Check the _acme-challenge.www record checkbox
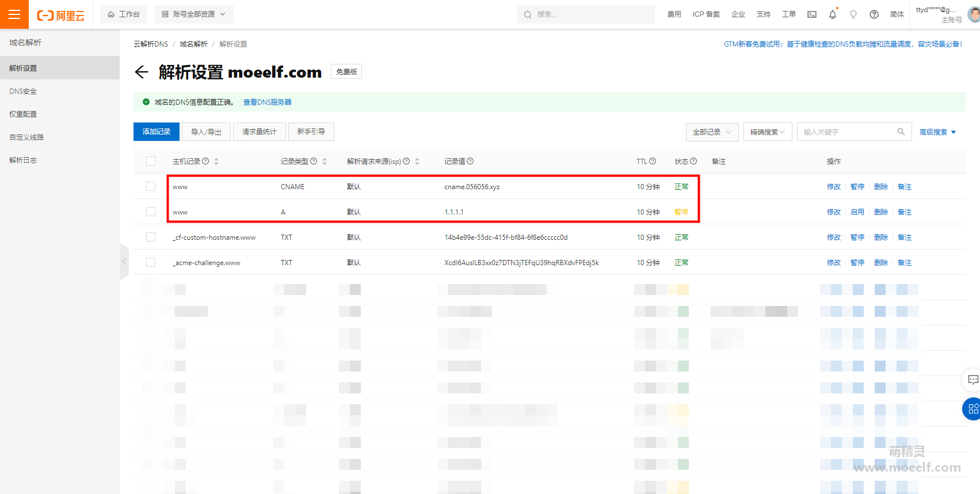 (151, 262)
